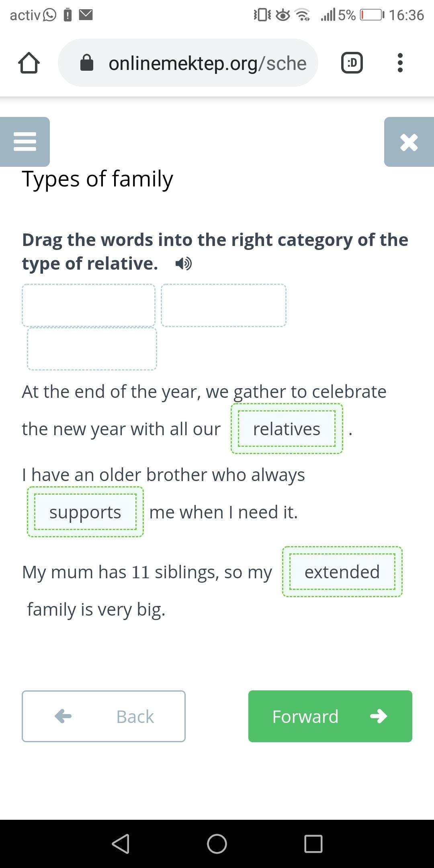Play the audio for the instruction
This screenshot has height=868, width=434.
(184, 264)
